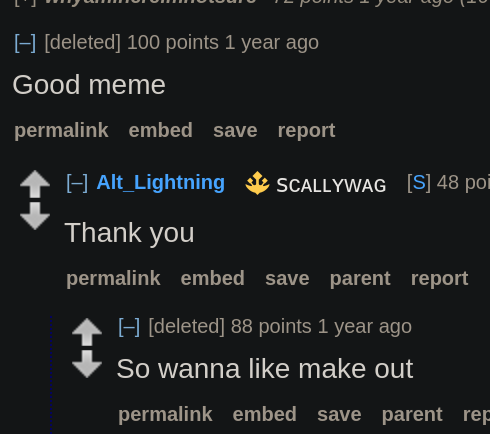The image size is (490, 434).
Task: Open permalink of "Thank you" comment
Action: point(113,279)
